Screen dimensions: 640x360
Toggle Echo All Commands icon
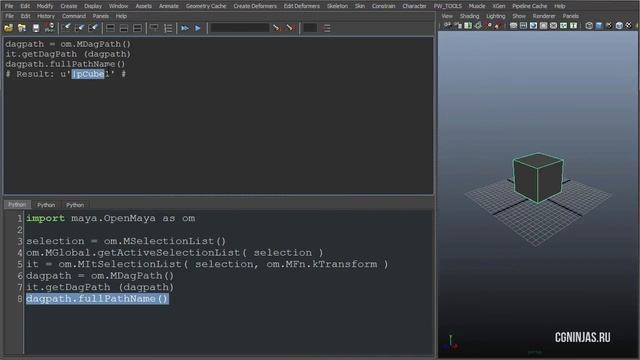click(154, 28)
